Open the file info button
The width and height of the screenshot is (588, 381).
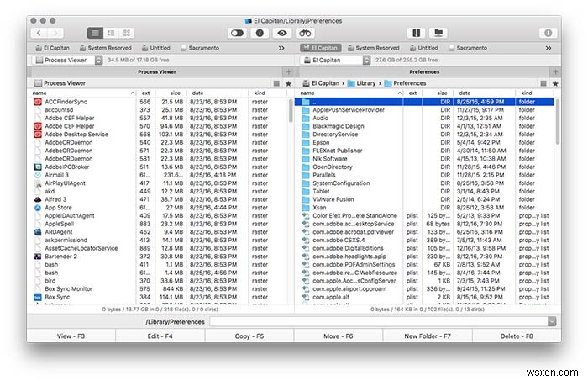tap(260, 33)
